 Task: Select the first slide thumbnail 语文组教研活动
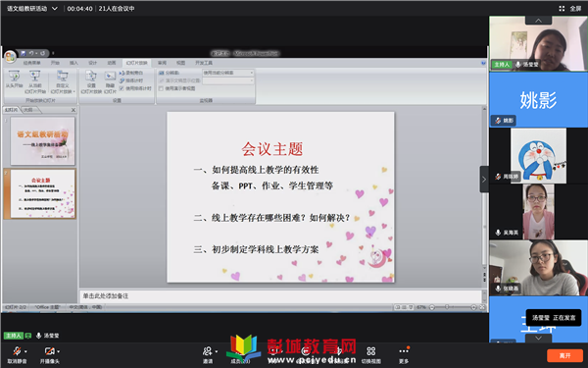tap(43, 140)
